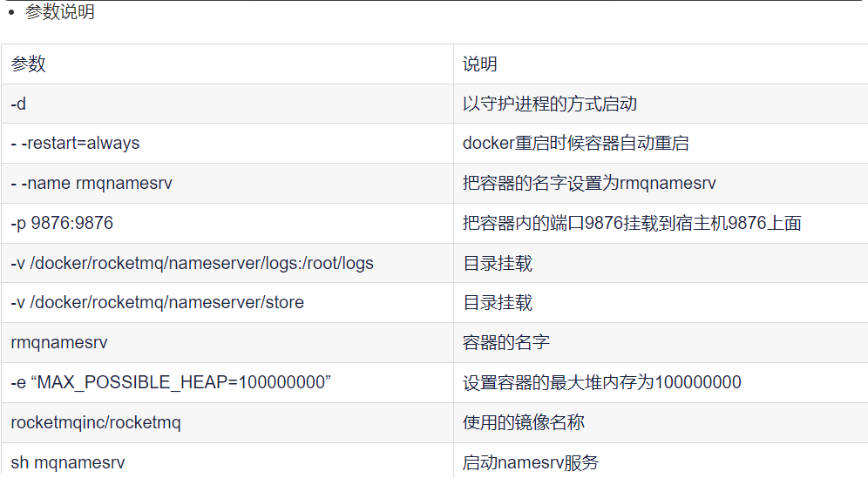Click docker重启时候容器自动重启 description text

point(576,144)
